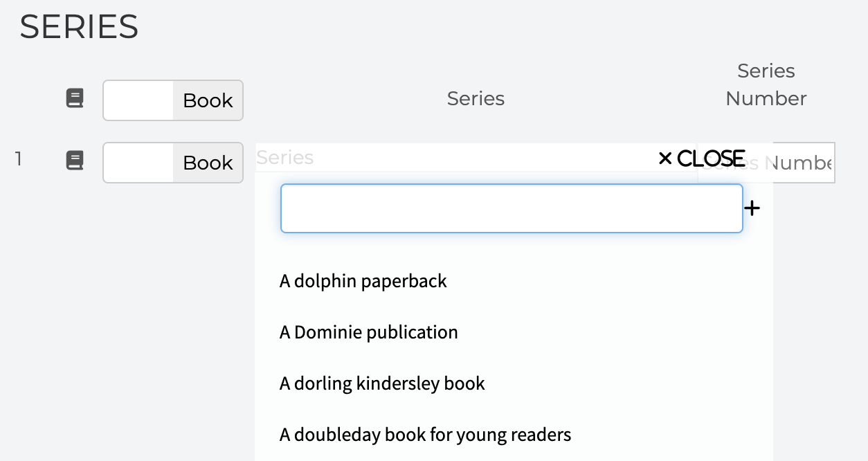Open the Series dropdown field in row 1

pyautogui.click(x=450, y=158)
